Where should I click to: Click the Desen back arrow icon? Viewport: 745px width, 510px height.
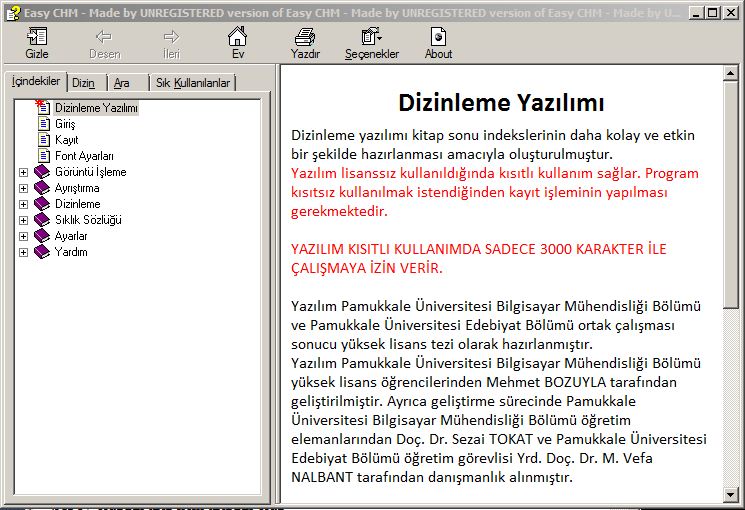coord(104,37)
